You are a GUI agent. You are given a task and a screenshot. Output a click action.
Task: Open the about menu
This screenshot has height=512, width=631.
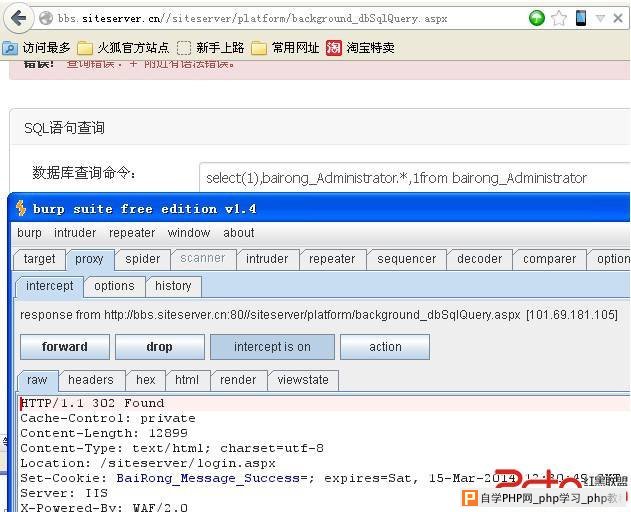[x=239, y=233]
